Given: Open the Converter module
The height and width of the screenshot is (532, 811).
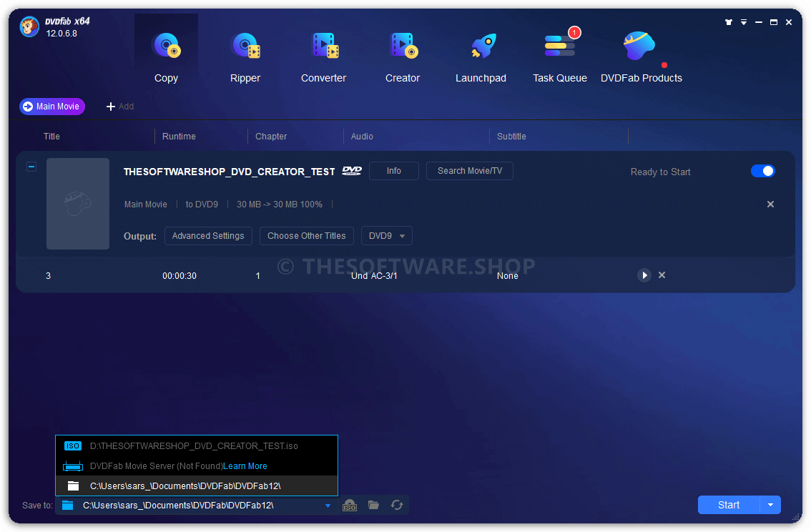Looking at the screenshot, I should (324, 57).
